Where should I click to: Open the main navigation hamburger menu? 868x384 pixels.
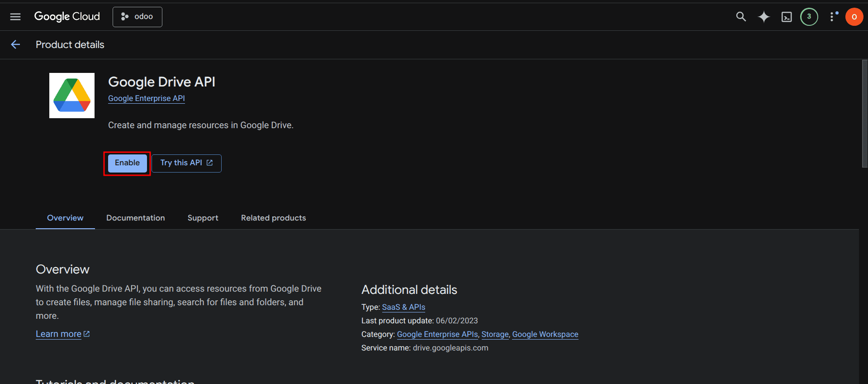(15, 17)
